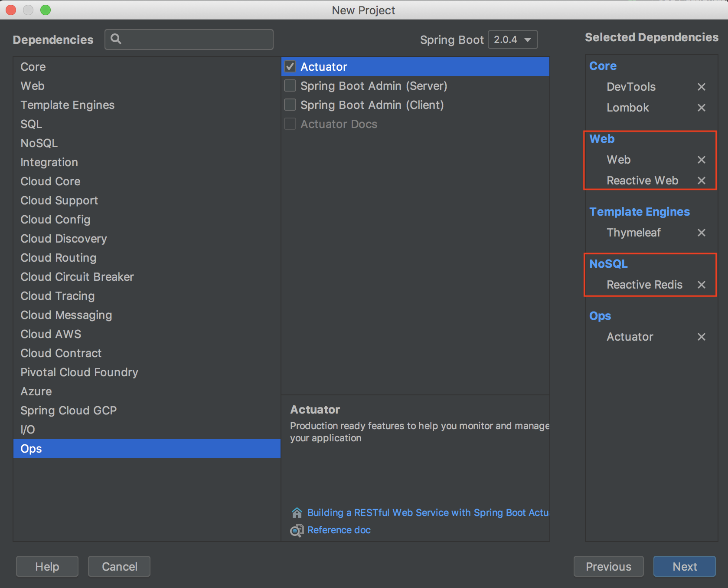The width and height of the screenshot is (728, 588).
Task: Click the NoSQL group header on the right
Action: [x=608, y=264]
